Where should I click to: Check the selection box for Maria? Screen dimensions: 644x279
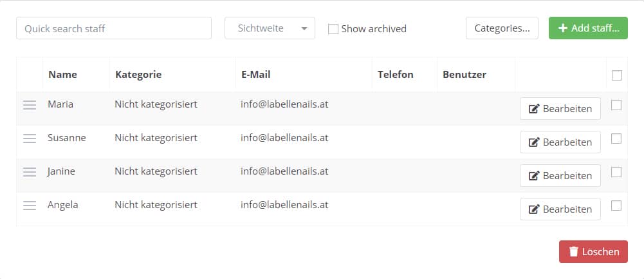(x=616, y=105)
